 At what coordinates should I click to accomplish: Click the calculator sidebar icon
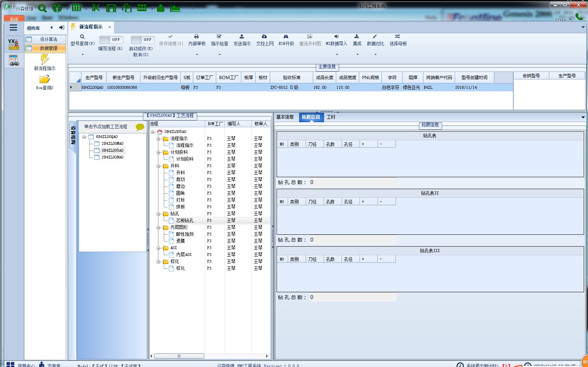(x=14, y=60)
